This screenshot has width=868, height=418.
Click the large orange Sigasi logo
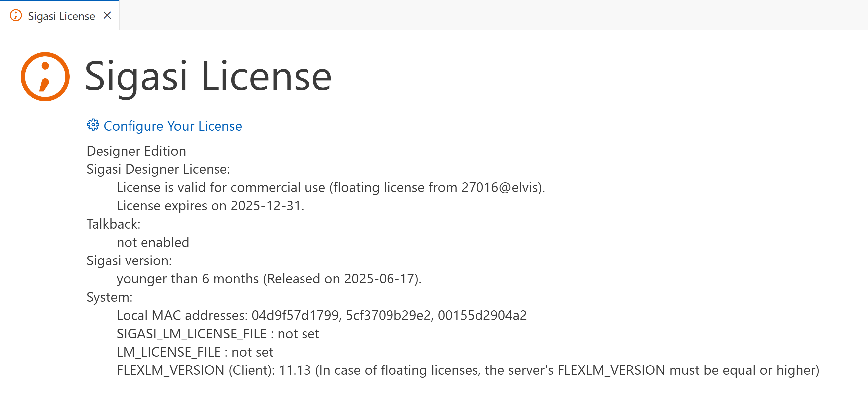point(45,77)
